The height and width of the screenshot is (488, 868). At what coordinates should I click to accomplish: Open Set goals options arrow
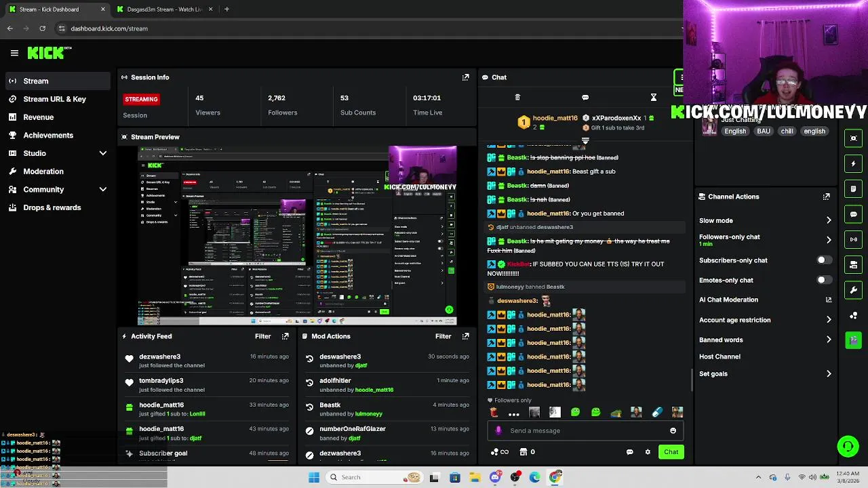pyautogui.click(x=829, y=373)
